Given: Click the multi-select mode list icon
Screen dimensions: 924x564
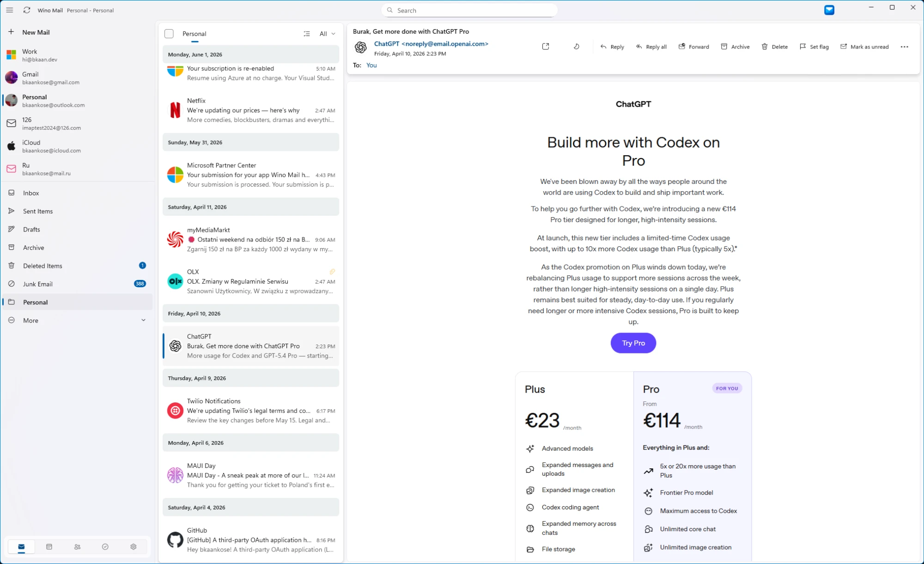Looking at the screenshot, I should [x=307, y=34].
